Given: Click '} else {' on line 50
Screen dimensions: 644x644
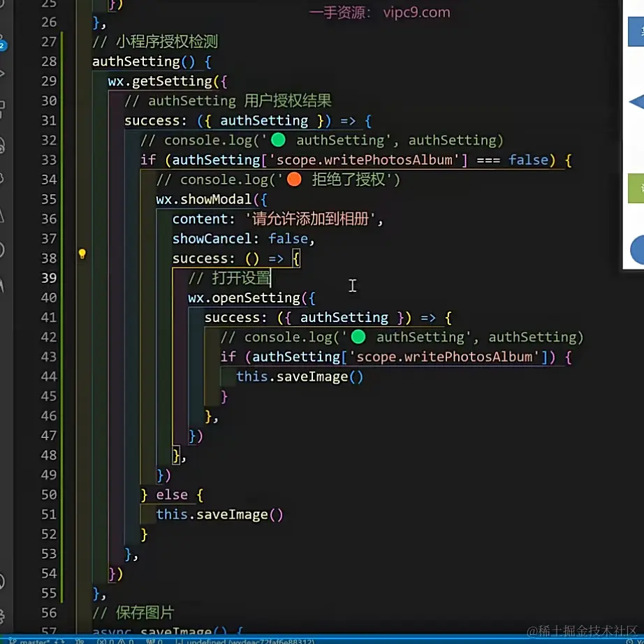Looking at the screenshot, I should (172, 495).
